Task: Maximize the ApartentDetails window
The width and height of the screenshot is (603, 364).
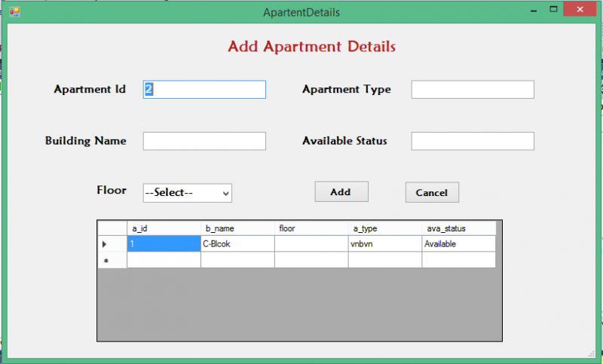Action: click(x=553, y=9)
